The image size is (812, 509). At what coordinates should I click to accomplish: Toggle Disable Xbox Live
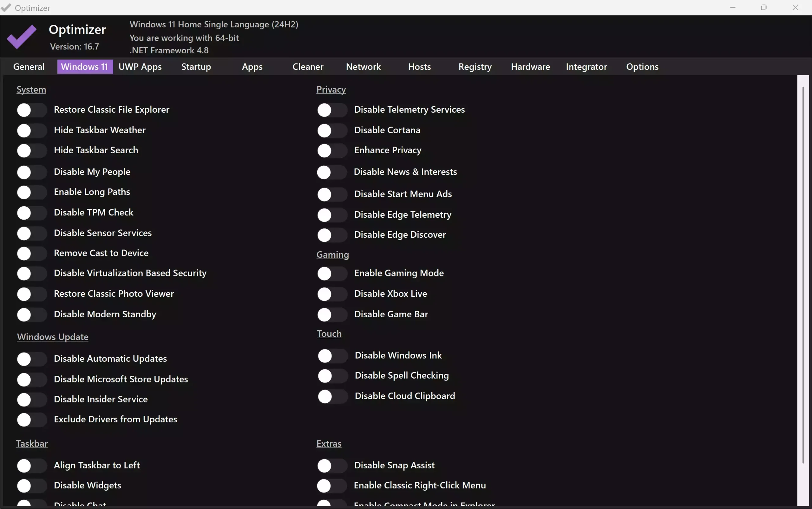click(332, 294)
